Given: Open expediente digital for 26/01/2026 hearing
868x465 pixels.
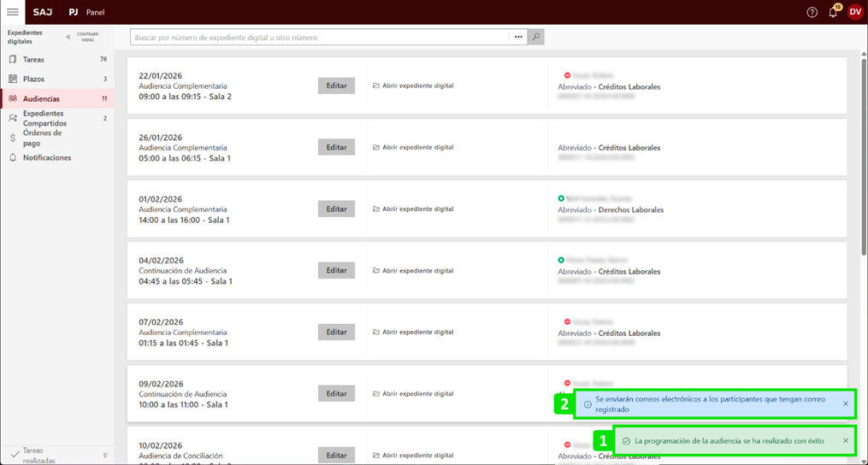Looking at the screenshot, I should 416,148.
